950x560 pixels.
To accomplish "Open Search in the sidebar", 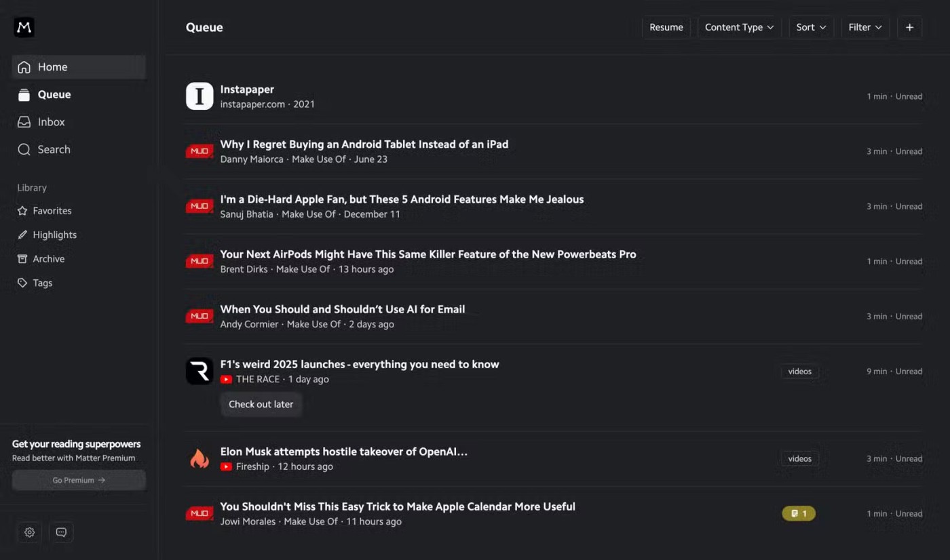I will tap(54, 149).
